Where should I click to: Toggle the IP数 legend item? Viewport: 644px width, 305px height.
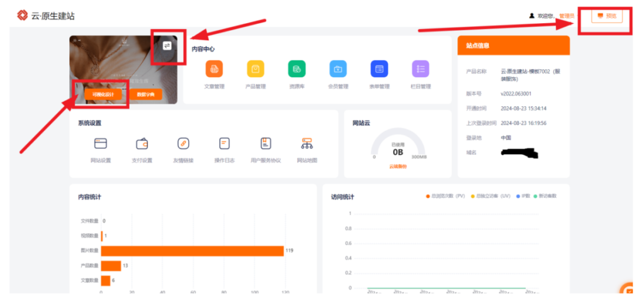[x=523, y=196]
